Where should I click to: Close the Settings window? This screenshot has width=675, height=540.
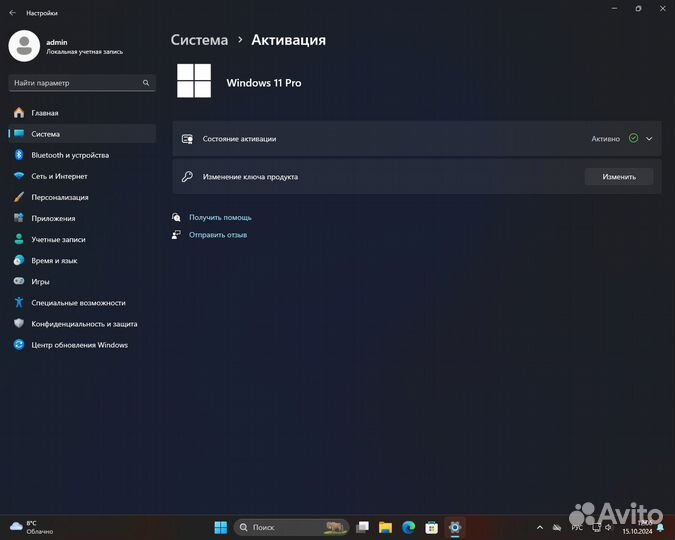(x=663, y=9)
